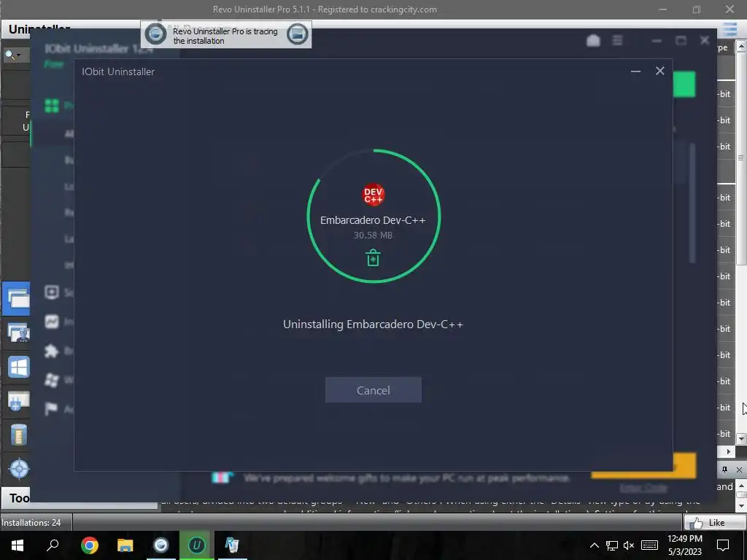Select the Revo Logs Database cylinder icon
747x560 pixels.
coord(18,435)
